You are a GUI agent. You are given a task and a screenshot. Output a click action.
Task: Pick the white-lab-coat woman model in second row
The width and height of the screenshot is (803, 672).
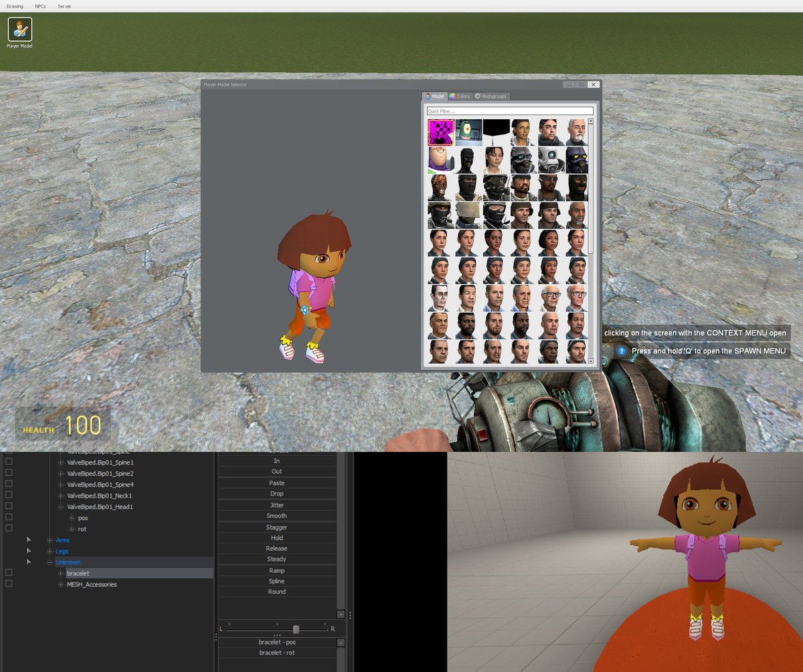(496, 160)
